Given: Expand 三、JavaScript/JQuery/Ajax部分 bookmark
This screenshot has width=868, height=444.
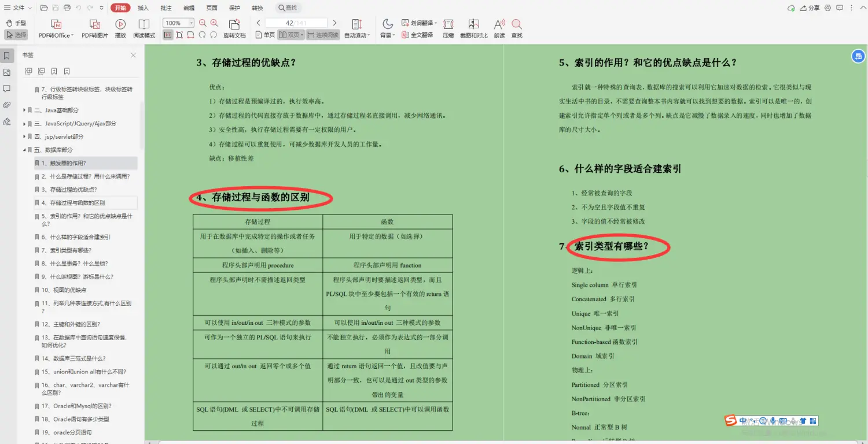Looking at the screenshot, I should click(24, 123).
